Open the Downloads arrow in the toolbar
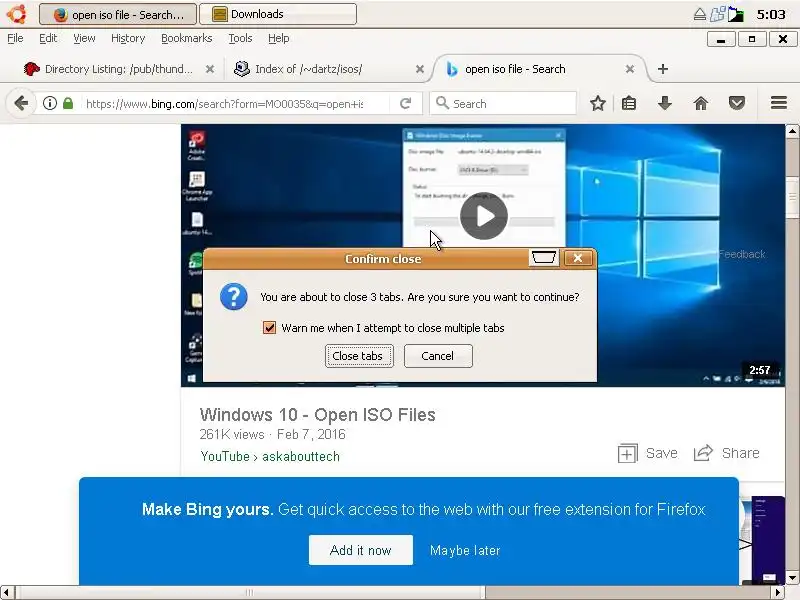This screenshot has width=800, height=600. (x=664, y=104)
